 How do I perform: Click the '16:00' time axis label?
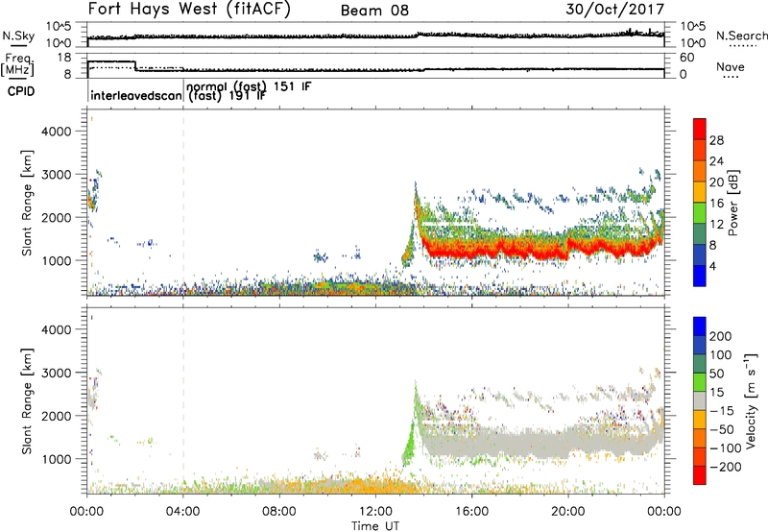pyautogui.click(x=471, y=512)
